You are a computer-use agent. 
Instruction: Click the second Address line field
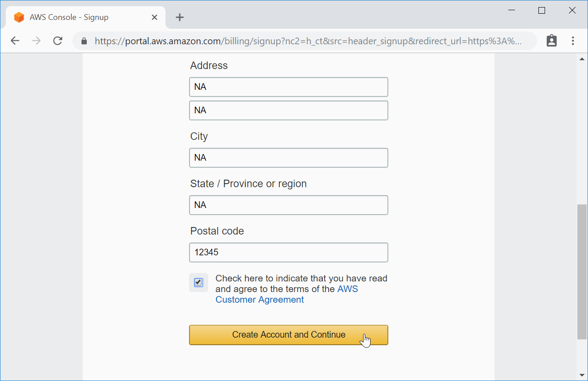289,110
